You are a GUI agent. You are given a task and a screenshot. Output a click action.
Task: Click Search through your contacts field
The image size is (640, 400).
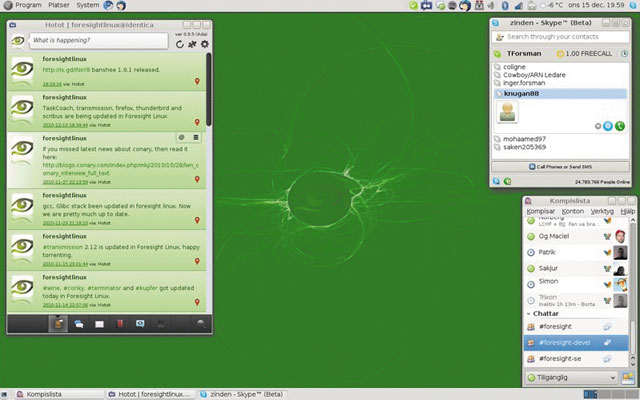[560, 37]
